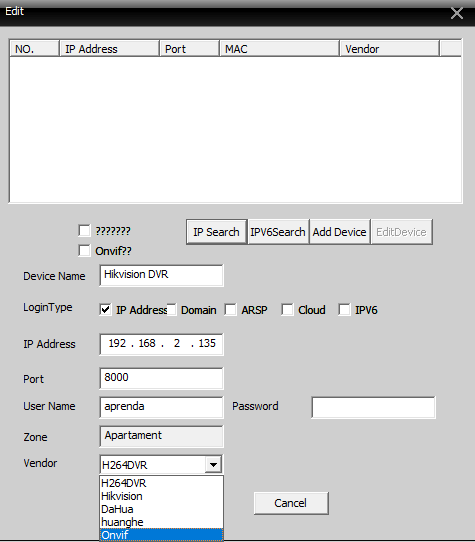
Task: Click the IP Search button
Action: click(x=216, y=232)
